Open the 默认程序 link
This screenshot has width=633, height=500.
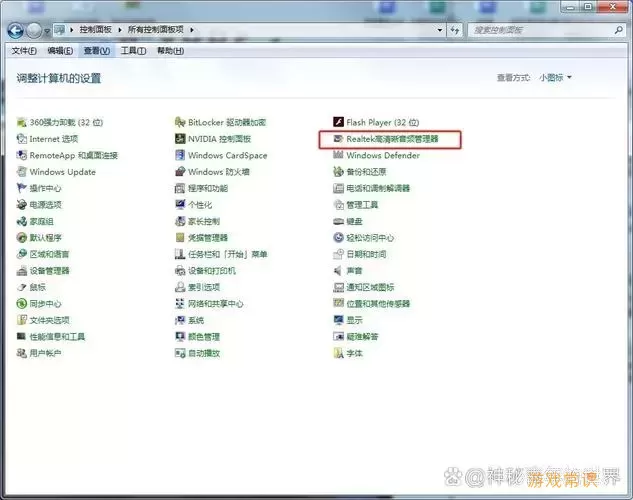point(46,238)
